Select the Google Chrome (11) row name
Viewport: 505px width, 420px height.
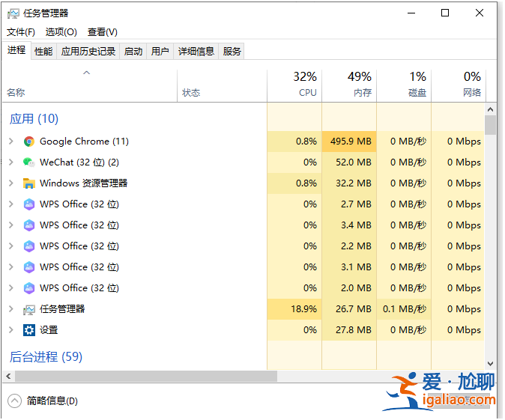[84, 141]
